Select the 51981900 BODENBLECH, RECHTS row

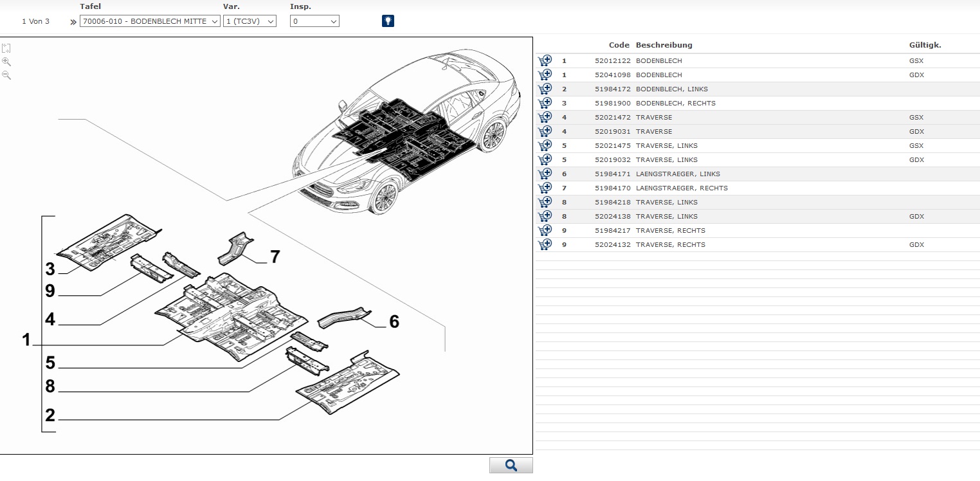(x=675, y=103)
